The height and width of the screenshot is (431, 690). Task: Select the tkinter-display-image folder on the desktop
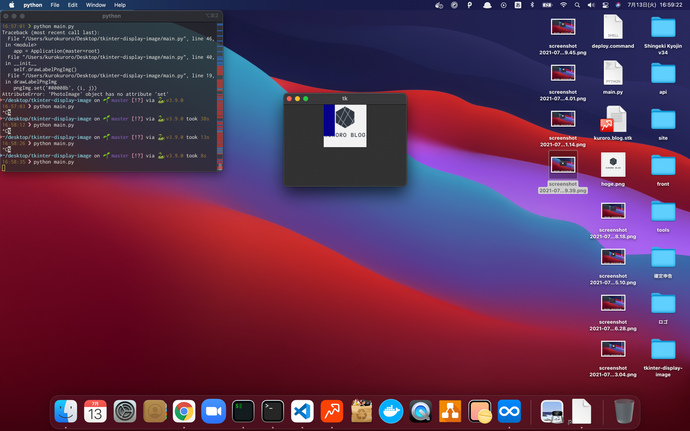(x=663, y=349)
